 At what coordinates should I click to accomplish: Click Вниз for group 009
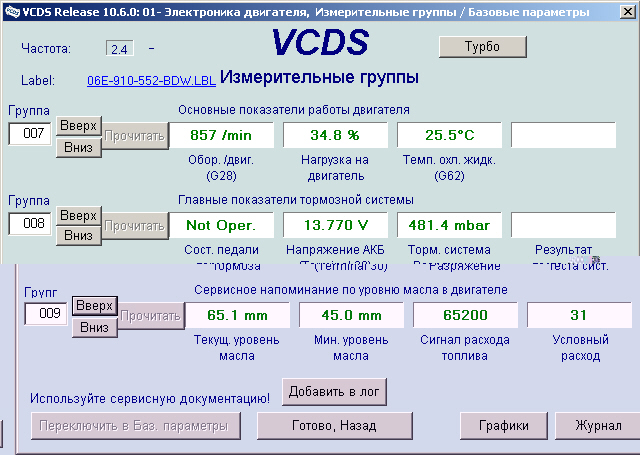point(95,327)
